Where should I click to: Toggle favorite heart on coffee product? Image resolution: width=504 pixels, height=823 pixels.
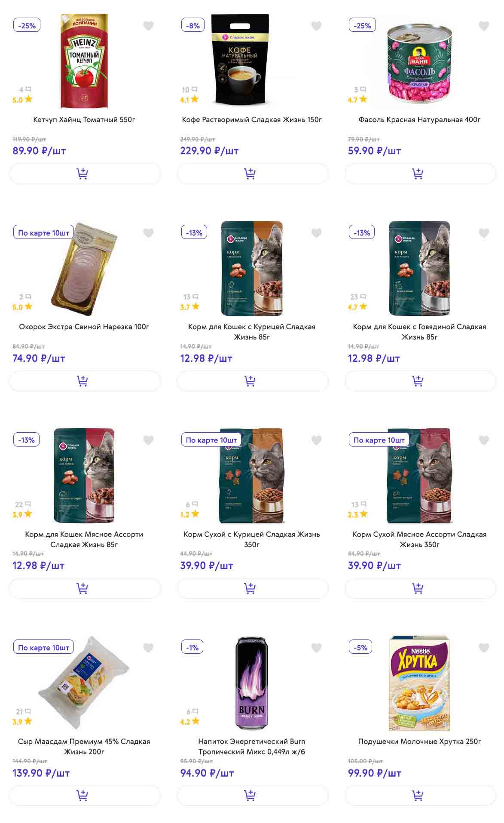click(316, 26)
